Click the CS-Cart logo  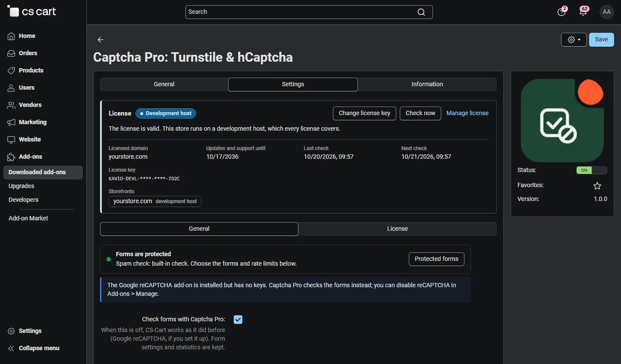point(32,12)
